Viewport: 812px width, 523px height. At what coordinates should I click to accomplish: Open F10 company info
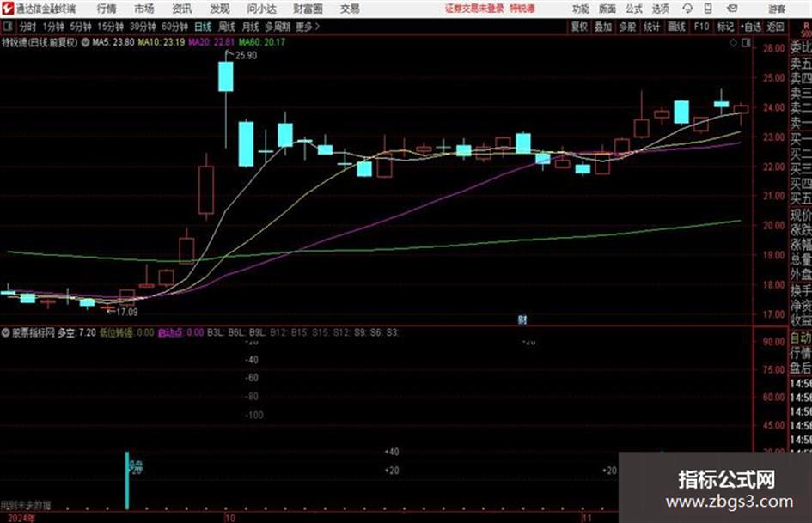[702, 27]
